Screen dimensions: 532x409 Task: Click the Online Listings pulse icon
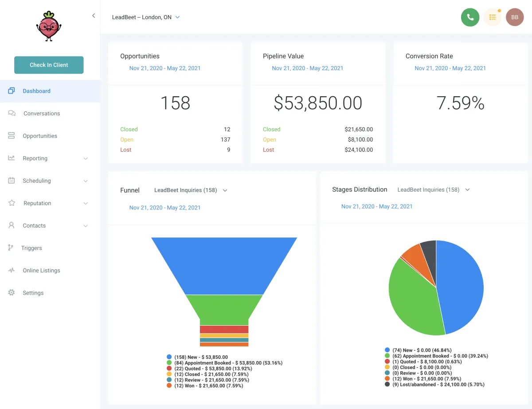[x=12, y=271]
